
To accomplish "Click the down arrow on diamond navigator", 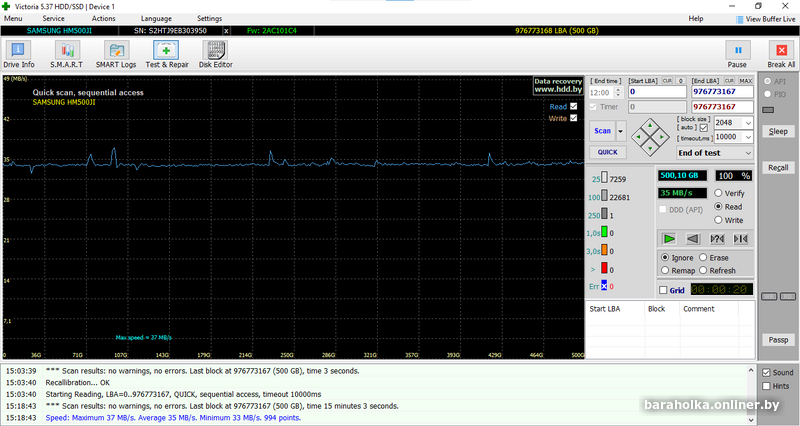I will 650,148.
